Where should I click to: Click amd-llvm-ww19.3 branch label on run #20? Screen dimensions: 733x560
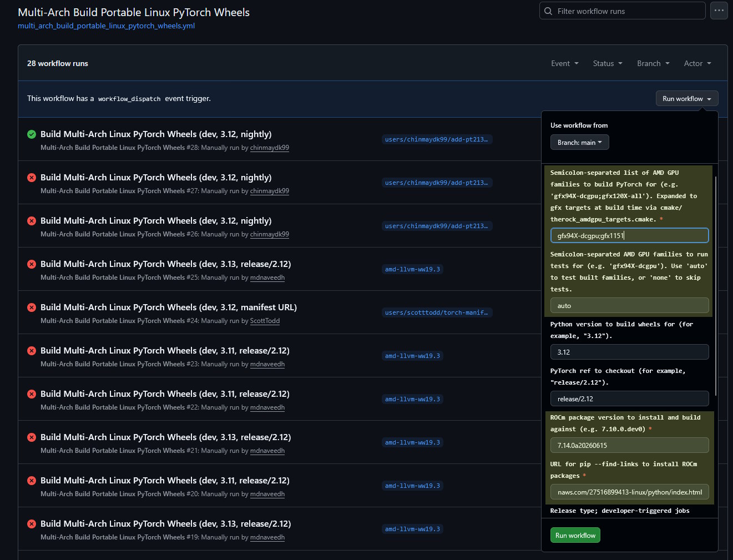[x=412, y=486]
